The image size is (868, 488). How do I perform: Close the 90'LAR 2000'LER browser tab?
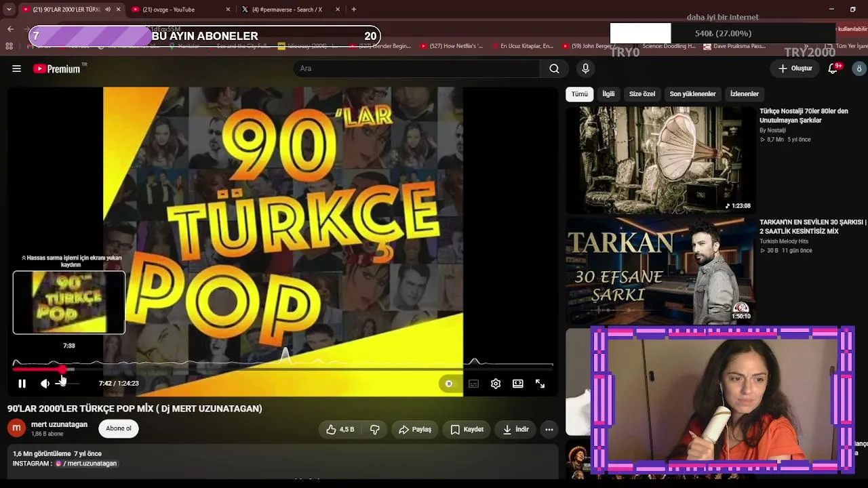pyautogui.click(x=119, y=9)
